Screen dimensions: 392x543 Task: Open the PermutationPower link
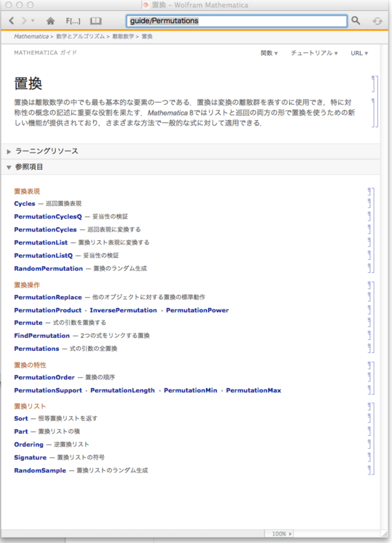pyautogui.click(x=197, y=310)
